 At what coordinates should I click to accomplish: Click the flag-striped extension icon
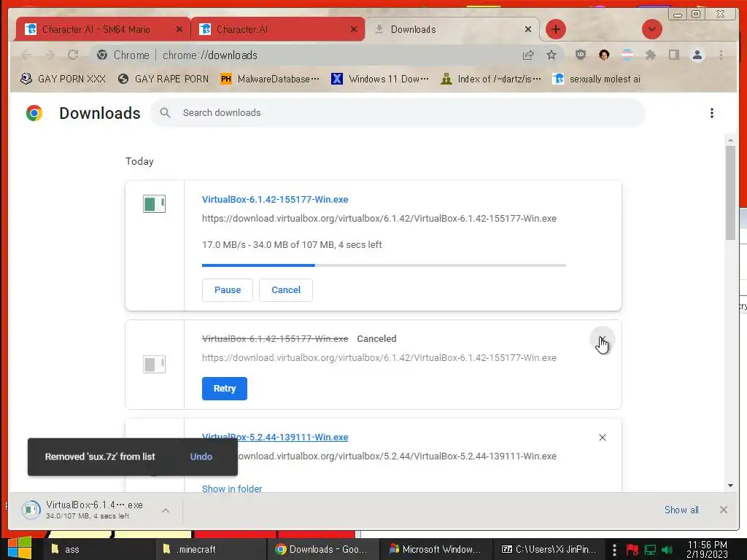tap(627, 55)
